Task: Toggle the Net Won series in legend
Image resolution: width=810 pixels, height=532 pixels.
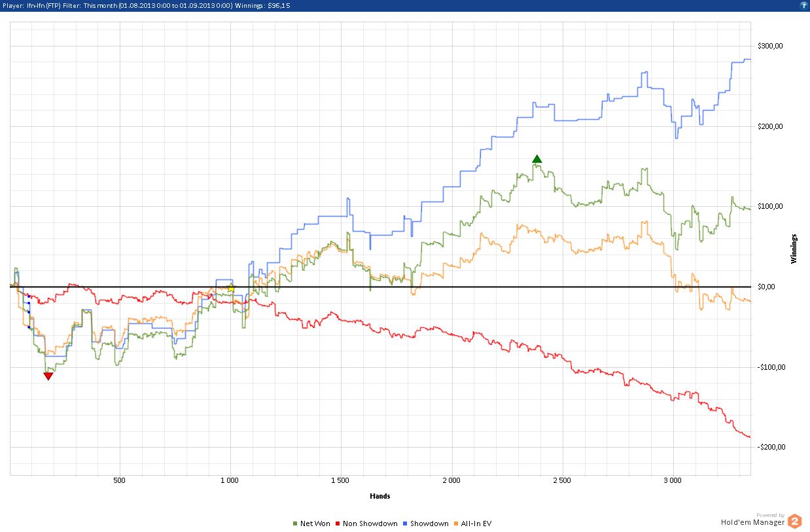Action: click(x=311, y=523)
